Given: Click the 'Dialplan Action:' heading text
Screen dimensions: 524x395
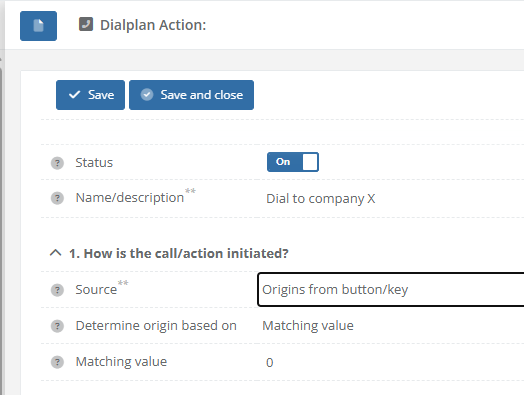Looking at the screenshot, I should 153,25.
